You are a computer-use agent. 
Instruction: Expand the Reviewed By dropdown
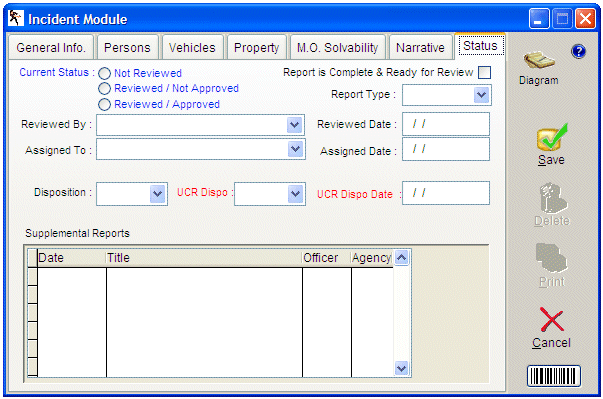(x=295, y=125)
